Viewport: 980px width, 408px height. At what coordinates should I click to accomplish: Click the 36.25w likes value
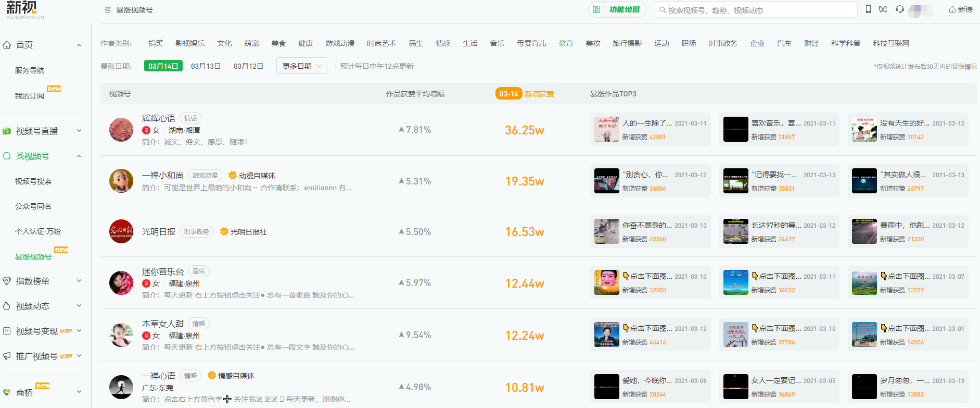(x=525, y=130)
